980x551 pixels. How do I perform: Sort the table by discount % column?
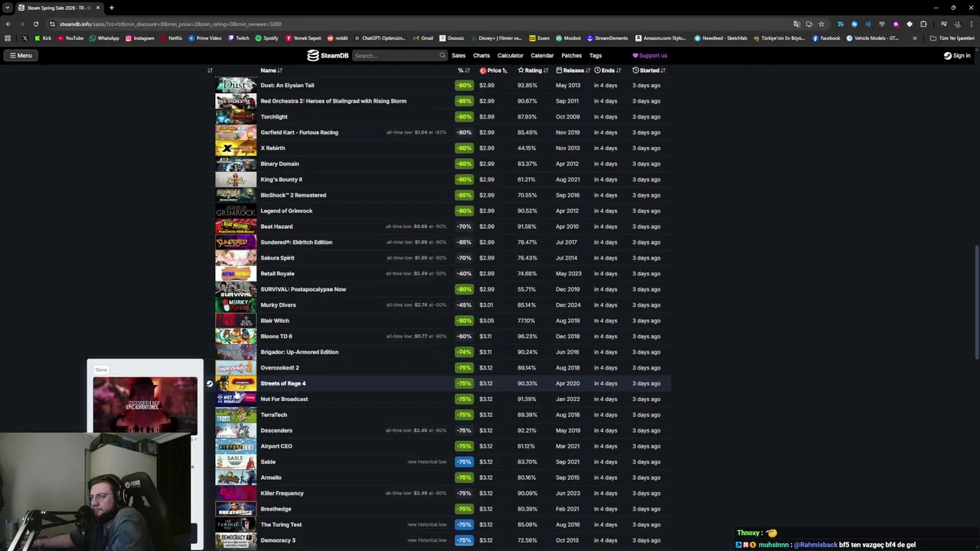click(464, 70)
